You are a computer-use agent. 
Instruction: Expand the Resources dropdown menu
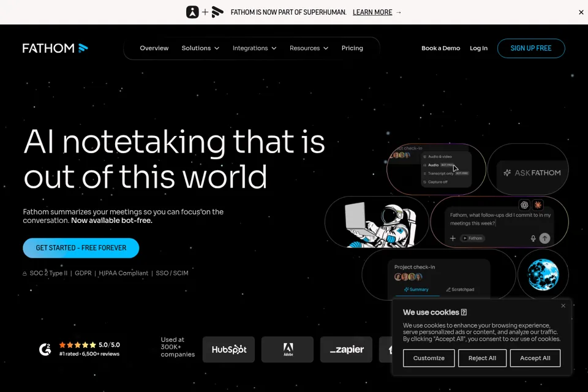click(309, 48)
